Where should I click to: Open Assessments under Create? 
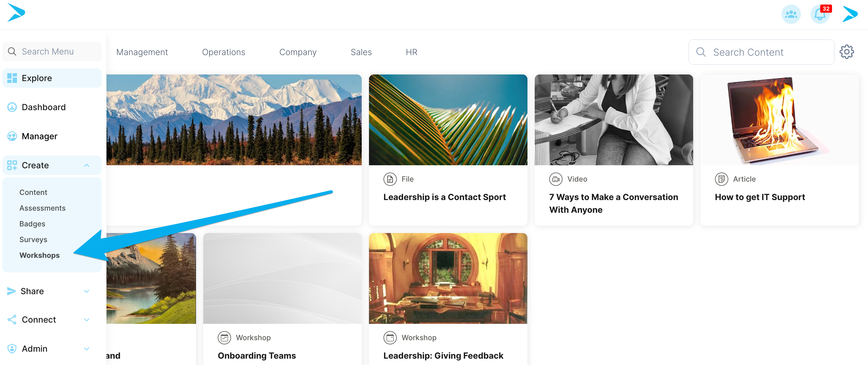42,208
